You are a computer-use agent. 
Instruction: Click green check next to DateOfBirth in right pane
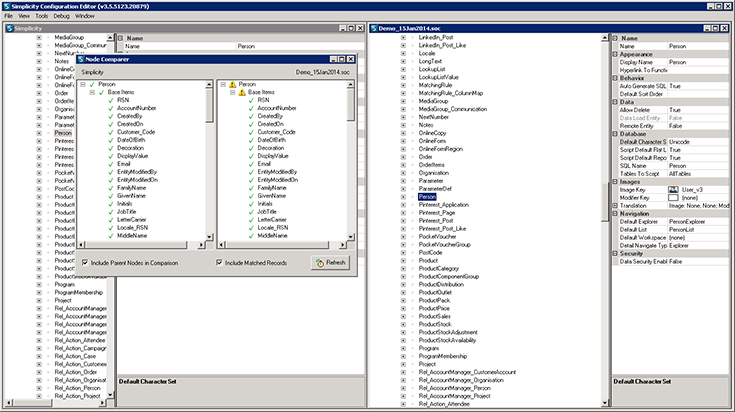pyautogui.click(x=251, y=140)
